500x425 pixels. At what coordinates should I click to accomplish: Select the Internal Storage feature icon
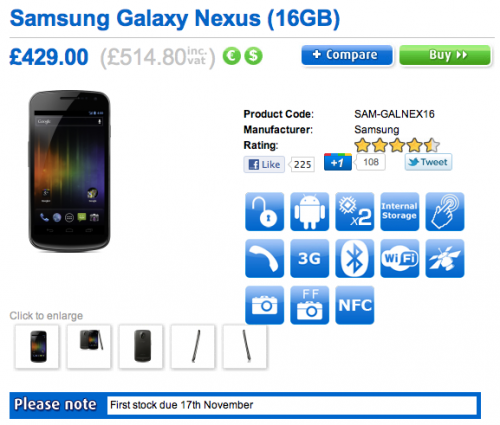[x=399, y=212]
